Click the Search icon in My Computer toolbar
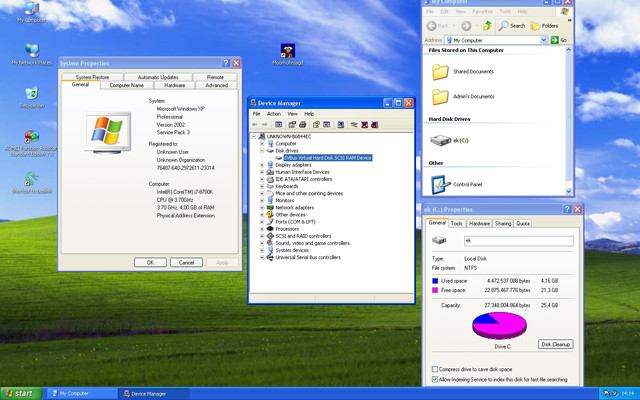This screenshot has height=400, width=640. (x=511, y=26)
